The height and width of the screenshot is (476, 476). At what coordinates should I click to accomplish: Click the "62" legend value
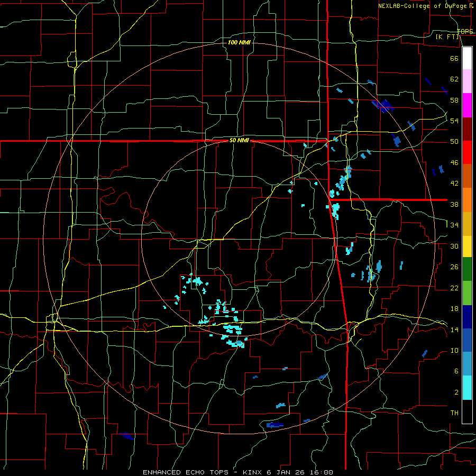[454, 79]
